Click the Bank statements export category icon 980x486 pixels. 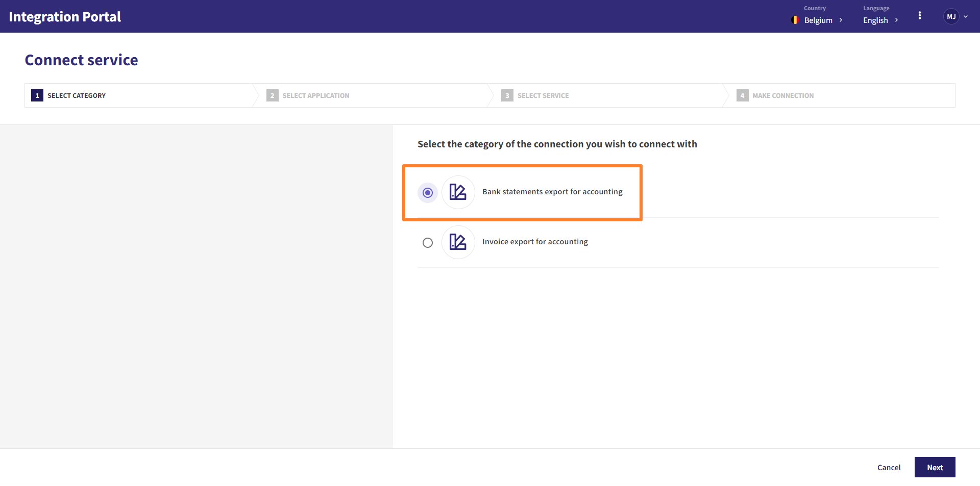click(x=458, y=192)
